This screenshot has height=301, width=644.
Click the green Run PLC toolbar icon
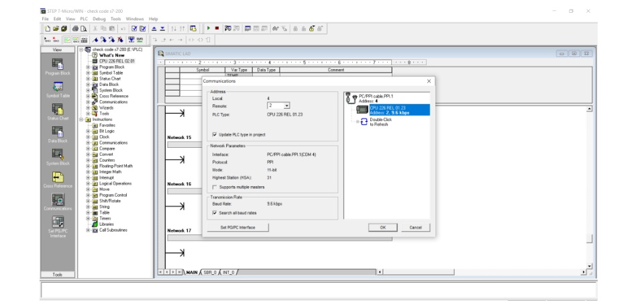point(208,28)
